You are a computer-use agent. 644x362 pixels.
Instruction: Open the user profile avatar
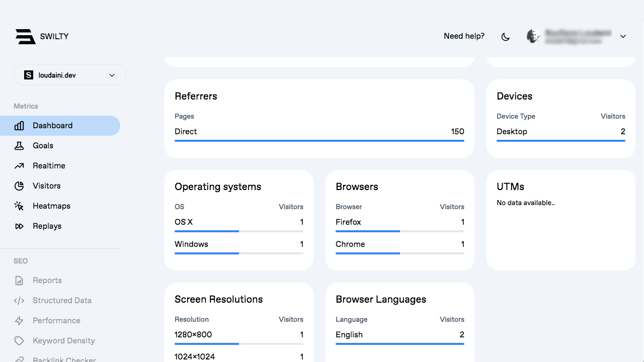(x=533, y=36)
